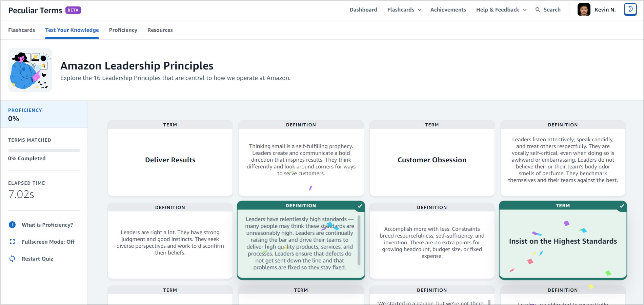644x305 pixels.
Task: Select the Deliver Results term card
Action: 170,158
